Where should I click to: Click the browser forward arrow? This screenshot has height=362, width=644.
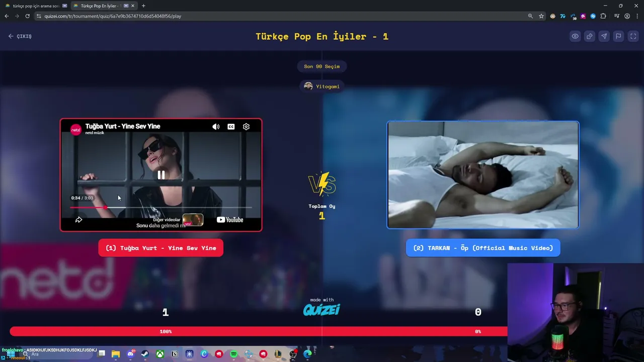[17, 16]
